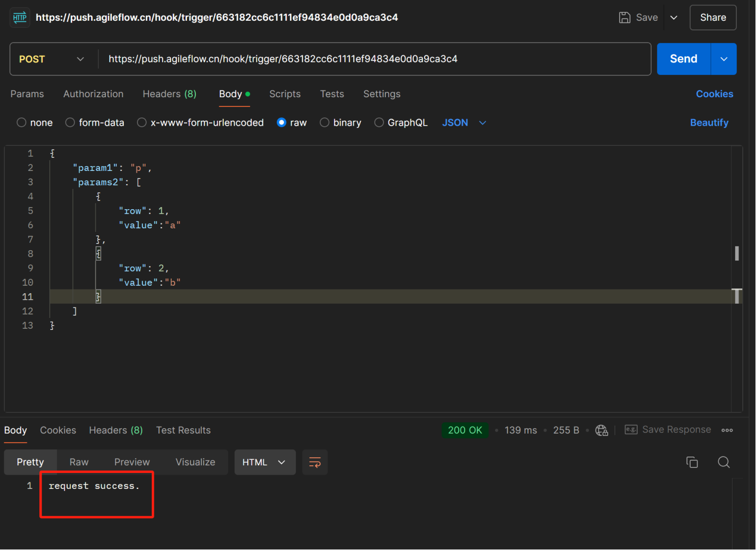Click the 255 B response size
756x550 pixels.
(566, 430)
